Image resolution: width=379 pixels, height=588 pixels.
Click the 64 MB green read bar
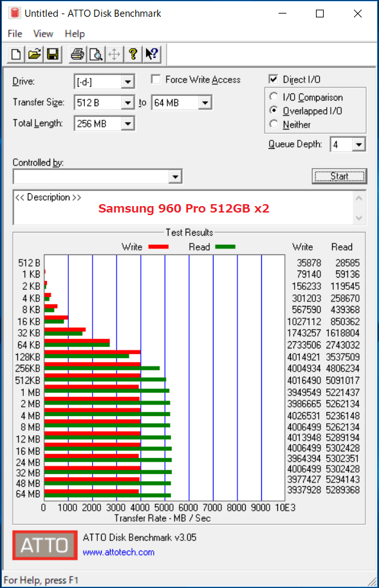tap(107, 495)
